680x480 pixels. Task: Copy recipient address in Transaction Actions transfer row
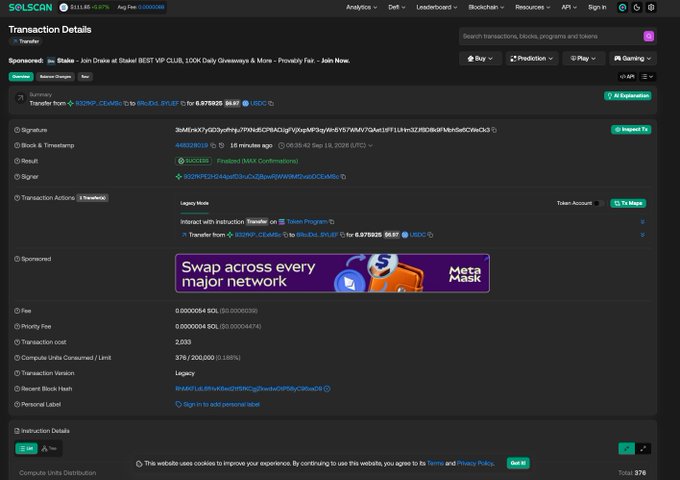point(343,235)
